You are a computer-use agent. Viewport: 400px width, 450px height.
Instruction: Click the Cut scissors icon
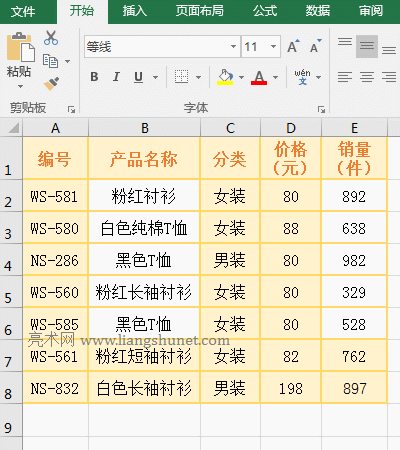click(51, 38)
